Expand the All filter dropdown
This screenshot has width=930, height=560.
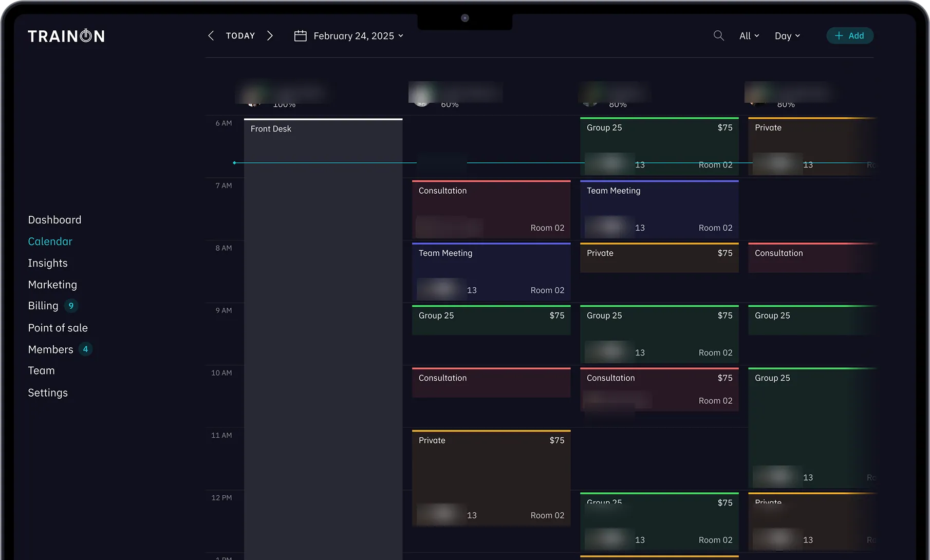pyautogui.click(x=749, y=35)
